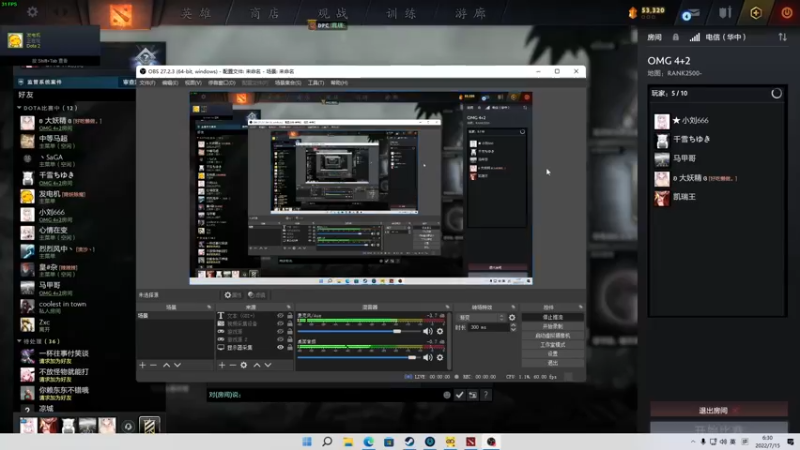Click the lobby sort arrows icon

[782, 37]
